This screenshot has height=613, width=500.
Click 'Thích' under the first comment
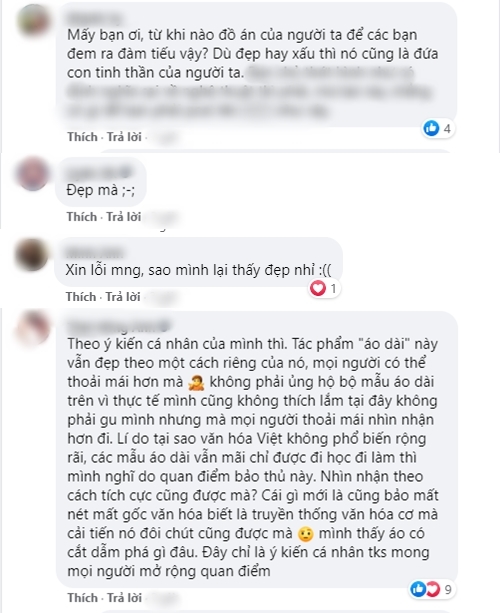tap(82, 137)
